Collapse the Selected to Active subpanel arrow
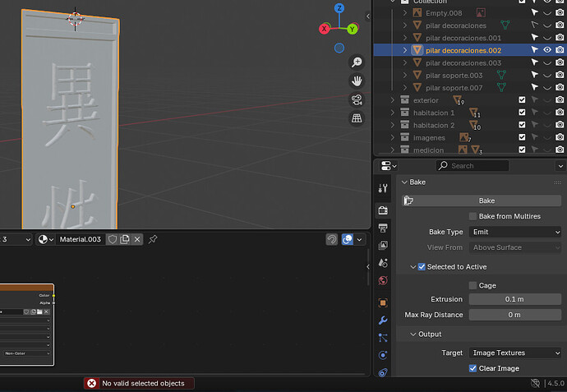567x392 pixels. [x=413, y=267]
